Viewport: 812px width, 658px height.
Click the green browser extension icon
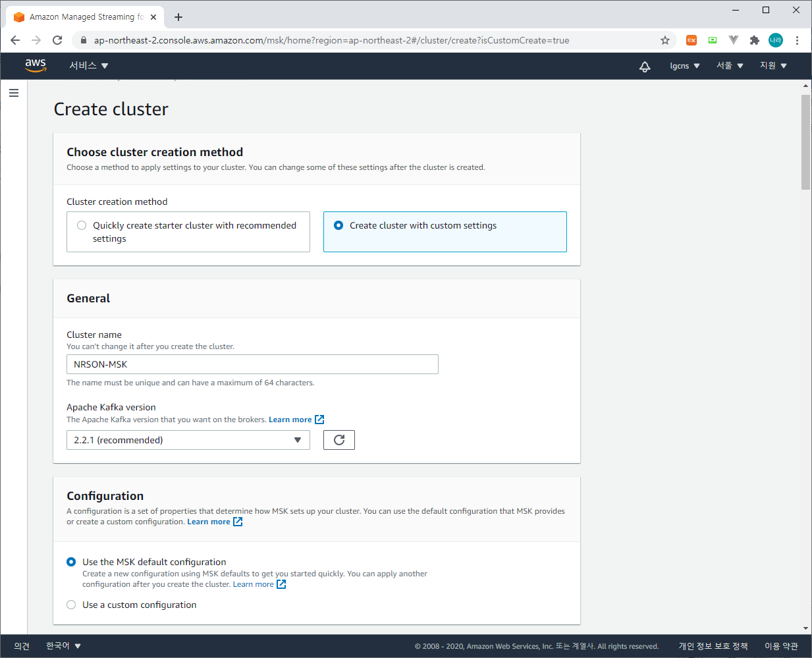pyautogui.click(x=713, y=40)
